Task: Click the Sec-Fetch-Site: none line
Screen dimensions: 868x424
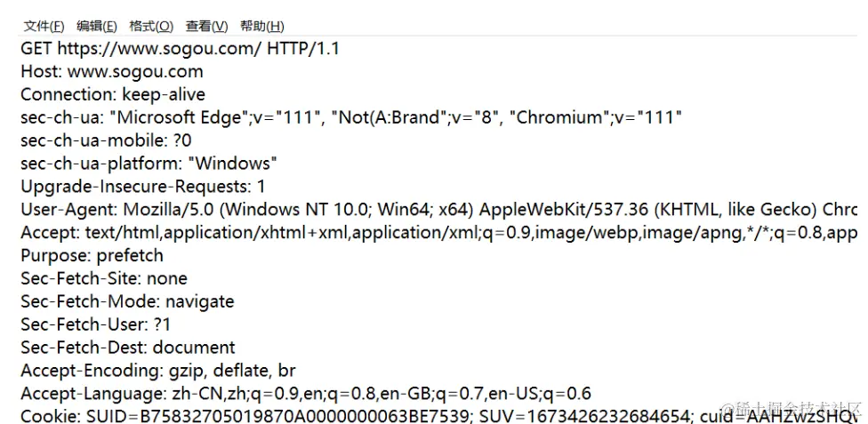Action: [104, 278]
